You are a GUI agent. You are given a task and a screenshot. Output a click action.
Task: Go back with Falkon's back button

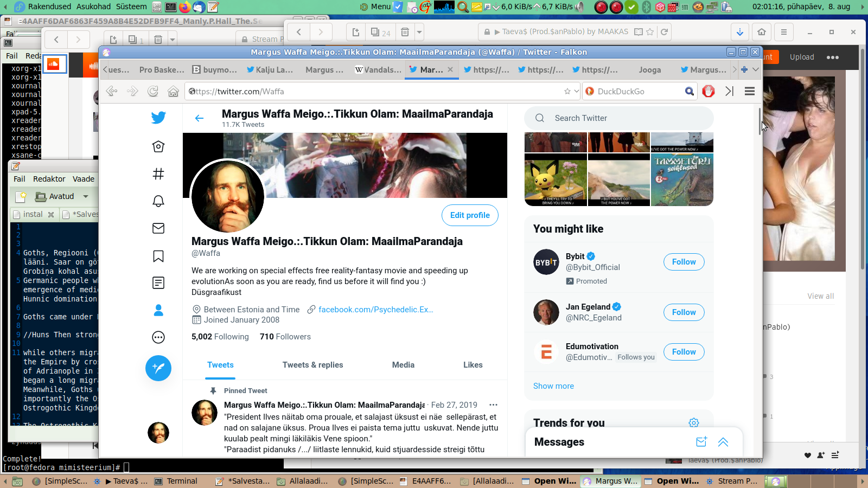[x=112, y=91]
